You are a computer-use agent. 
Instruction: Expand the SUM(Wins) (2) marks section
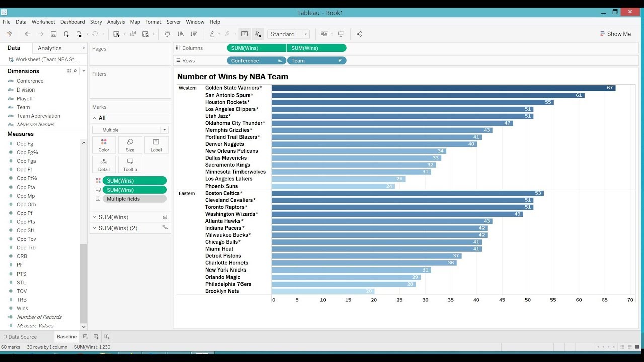(x=94, y=228)
